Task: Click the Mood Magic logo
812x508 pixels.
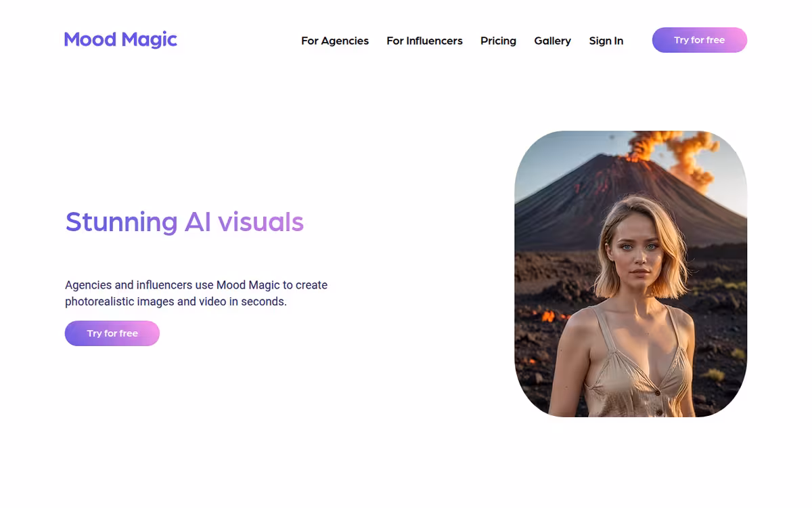Action: (120, 40)
